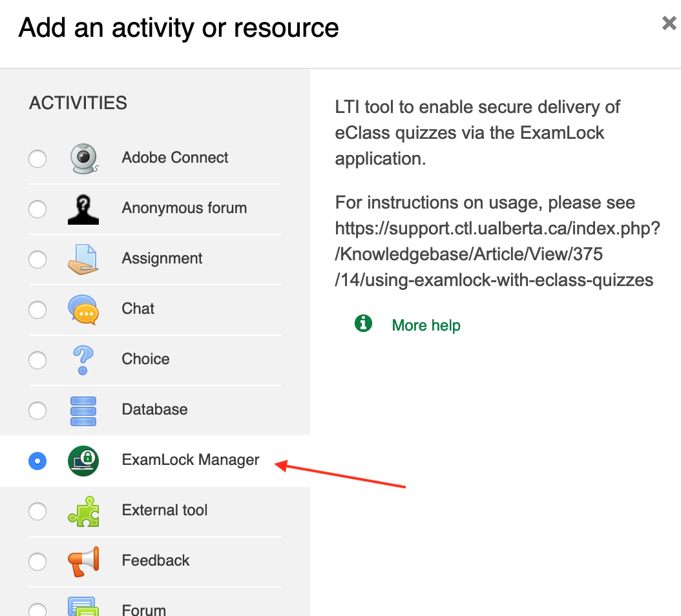Pick the Database radio button
Viewport: 681px width, 616px height.
(x=37, y=410)
